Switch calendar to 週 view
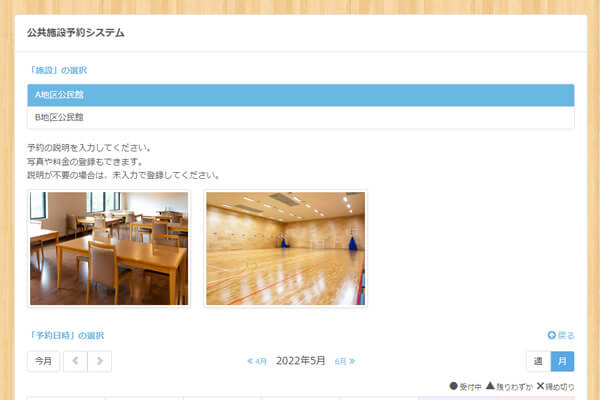The width and height of the screenshot is (600, 400). 538,361
